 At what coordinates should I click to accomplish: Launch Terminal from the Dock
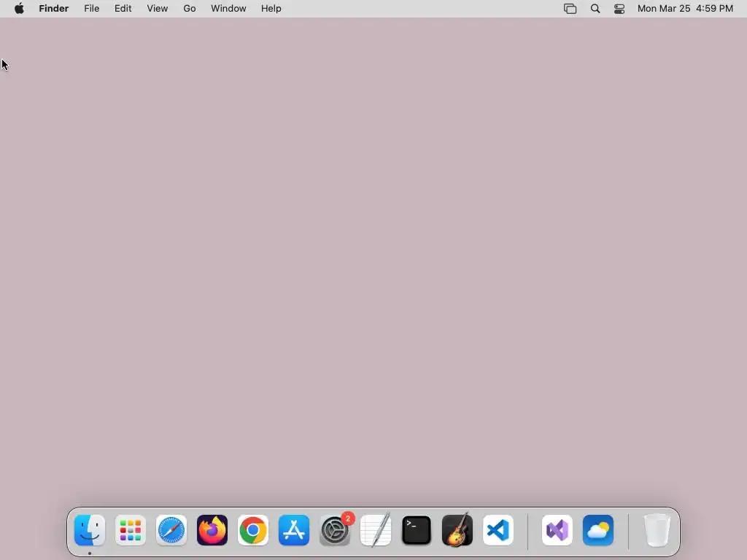[x=417, y=530]
